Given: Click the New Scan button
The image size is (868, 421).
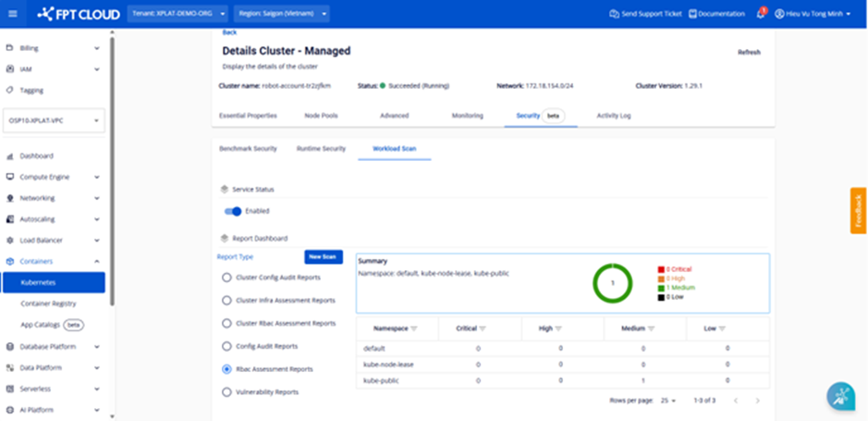Looking at the screenshot, I should [323, 256].
